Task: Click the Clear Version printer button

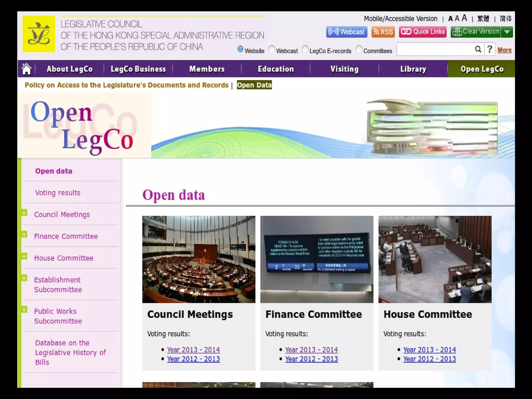Action: pyautogui.click(x=476, y=32)
